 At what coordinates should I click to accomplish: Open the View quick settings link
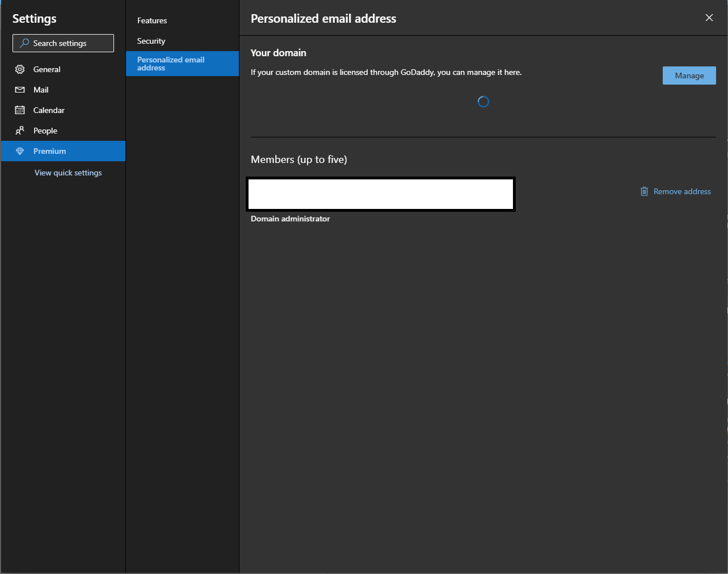click(68, 173)
